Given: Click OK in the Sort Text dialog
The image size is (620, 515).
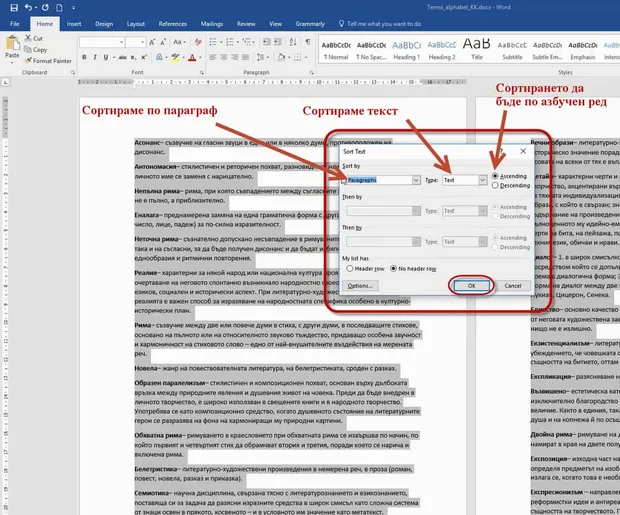Looking at the screenshot, I should pyautogui.click(x=471, y=286).
